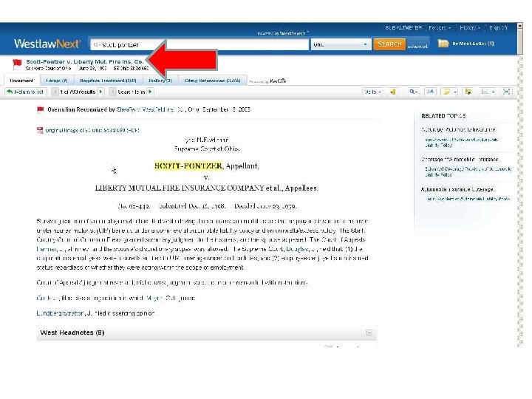Click highlighted SCOTT-PONTZER party name
532x399 pixels.
click(x=188, y=166)
